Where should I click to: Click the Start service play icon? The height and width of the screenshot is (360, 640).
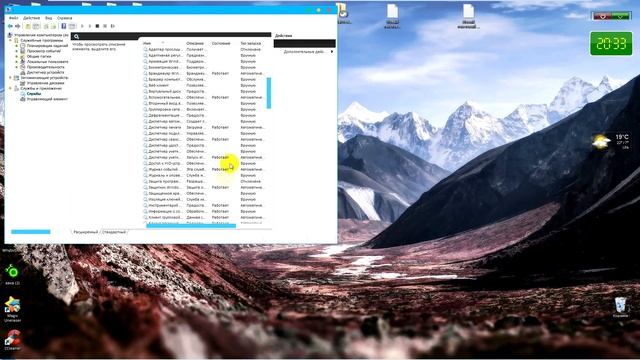82,26
